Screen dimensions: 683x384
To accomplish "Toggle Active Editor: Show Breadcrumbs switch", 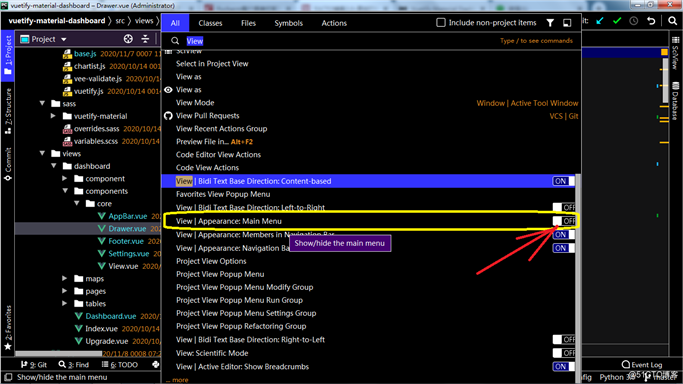I will click(563, 367).
